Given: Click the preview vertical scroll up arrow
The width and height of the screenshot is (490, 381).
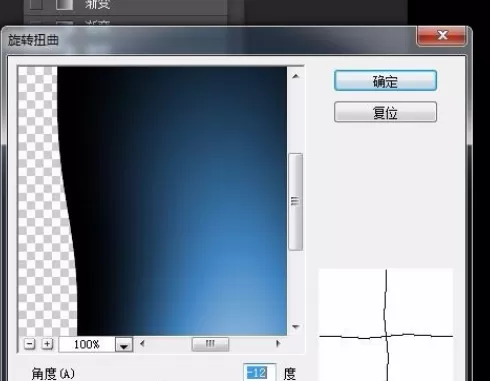Looking at the screenshot, I should [x=295, y=76].
